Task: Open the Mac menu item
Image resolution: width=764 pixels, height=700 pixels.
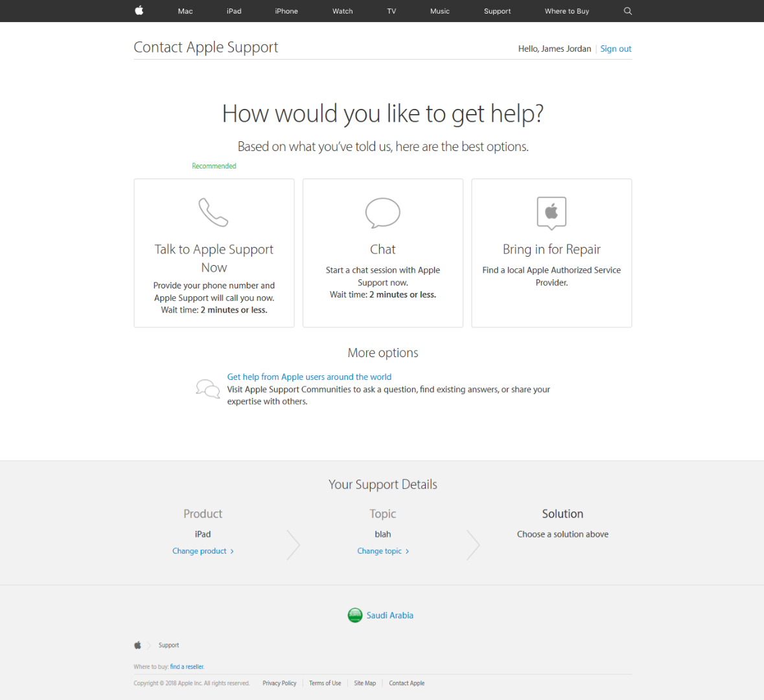Action: coord(185,11)
